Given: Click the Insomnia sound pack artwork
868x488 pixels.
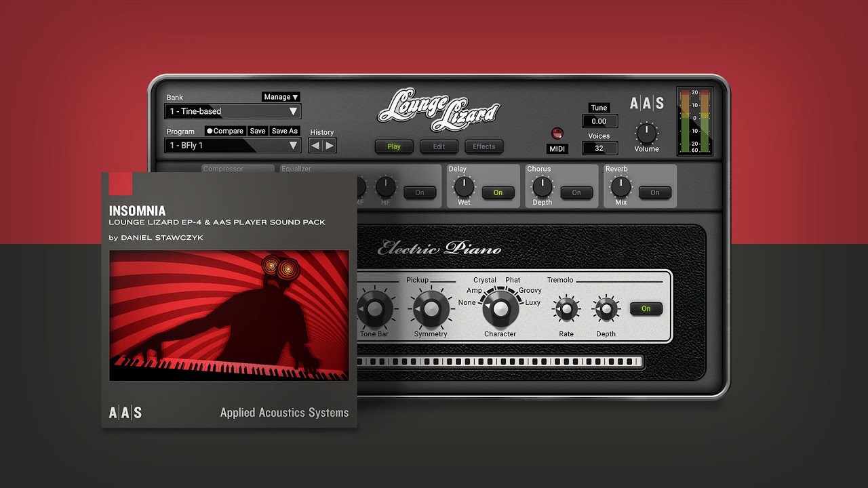Looking at the screenshot, I should coord(229,316).
